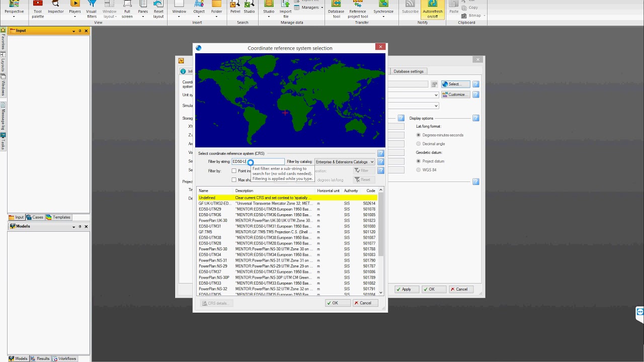Launch Petrel search
The image size is (644, 362).
(x=235, y=7)
